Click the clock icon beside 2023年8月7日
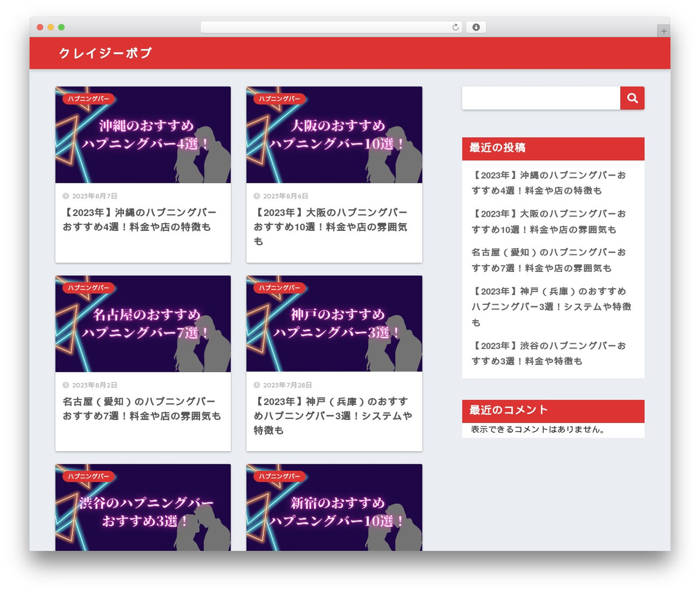Image resolution: width=700 pixels, height=593 pixels. click(66, 196)
